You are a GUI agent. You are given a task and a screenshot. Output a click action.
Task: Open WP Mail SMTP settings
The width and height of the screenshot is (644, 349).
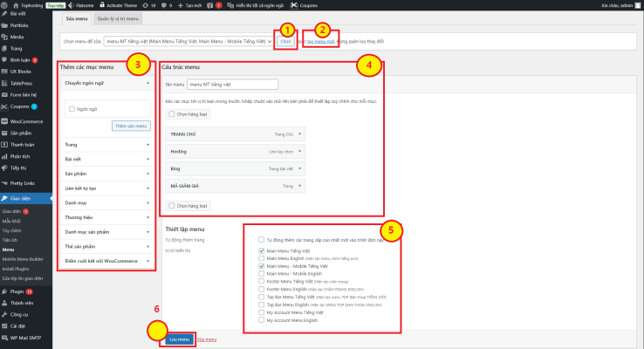coord(28,336)
